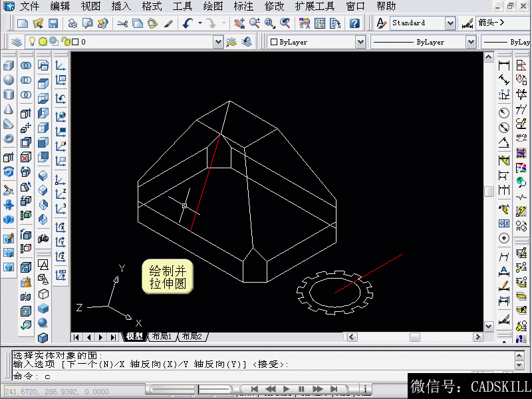Image resolution: width=532 pixels, height=399 pixels.
Task: Open the ByLayer color dropdown
Action: [360, 42]
